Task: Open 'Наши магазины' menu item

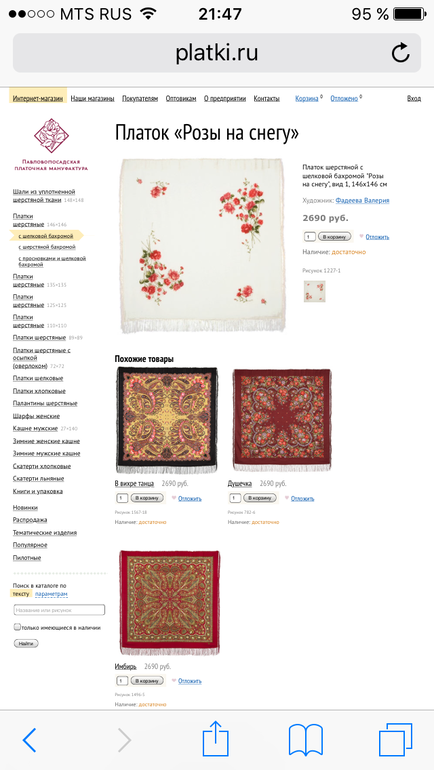Action: (x=92, y=98)
